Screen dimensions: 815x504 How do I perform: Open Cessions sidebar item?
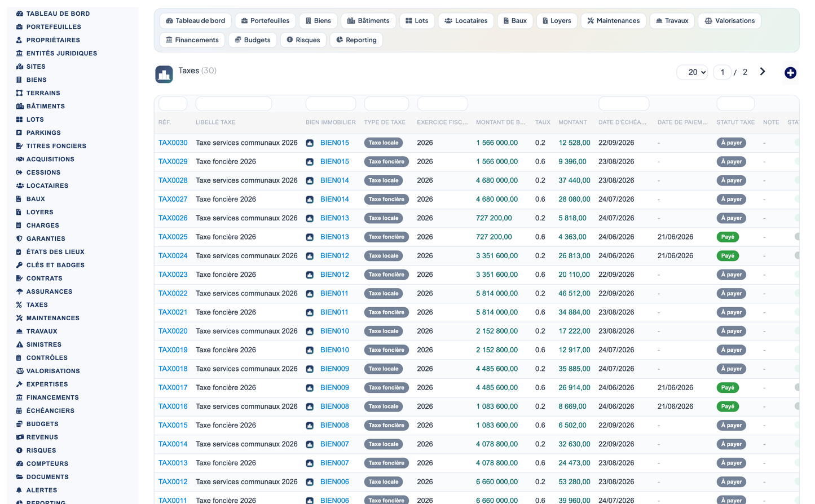[38, 173]
